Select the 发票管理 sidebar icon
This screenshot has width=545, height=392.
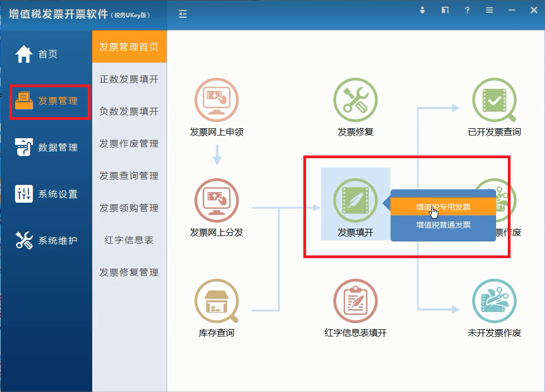[24, 101]
